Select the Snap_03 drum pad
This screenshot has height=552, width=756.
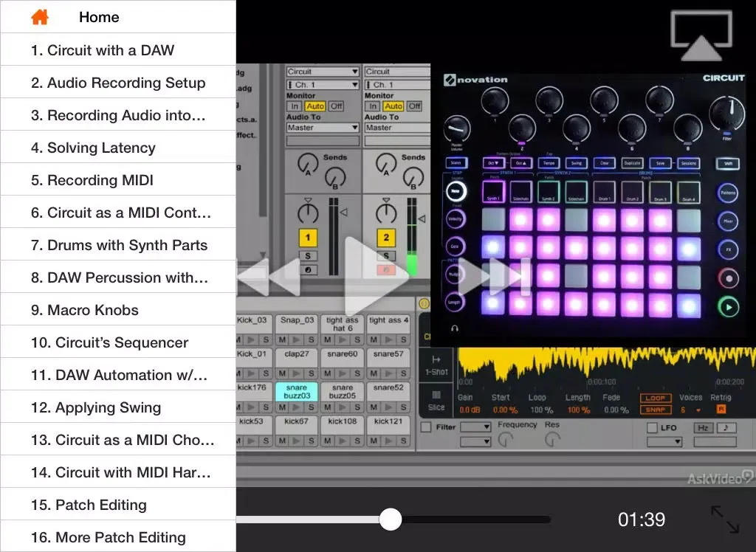(x=297, y=323)
